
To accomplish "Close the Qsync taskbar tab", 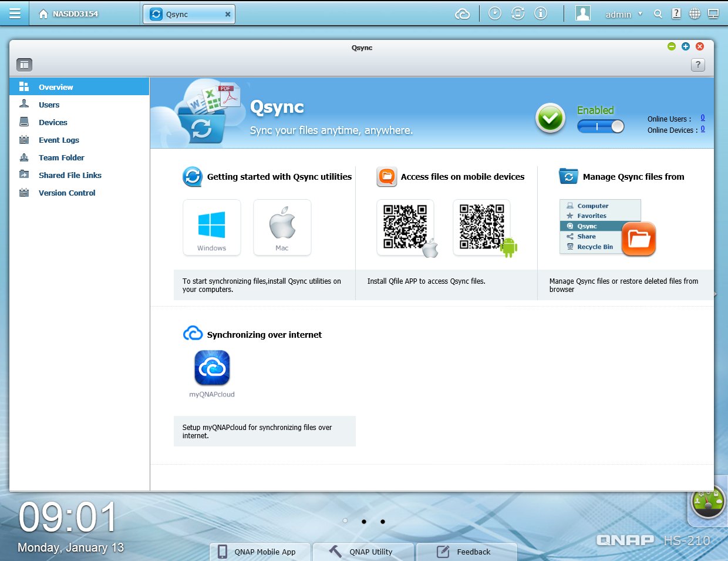I will coord(228,14).
